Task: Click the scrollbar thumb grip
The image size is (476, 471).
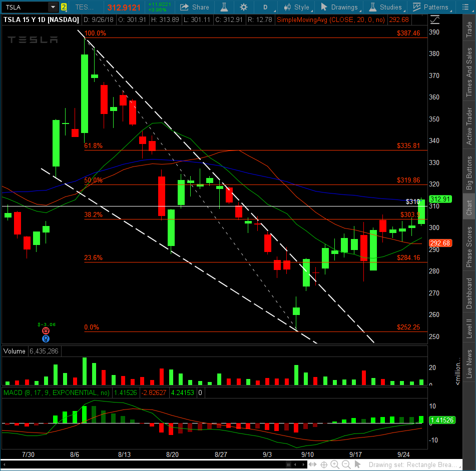Action: 288,464
